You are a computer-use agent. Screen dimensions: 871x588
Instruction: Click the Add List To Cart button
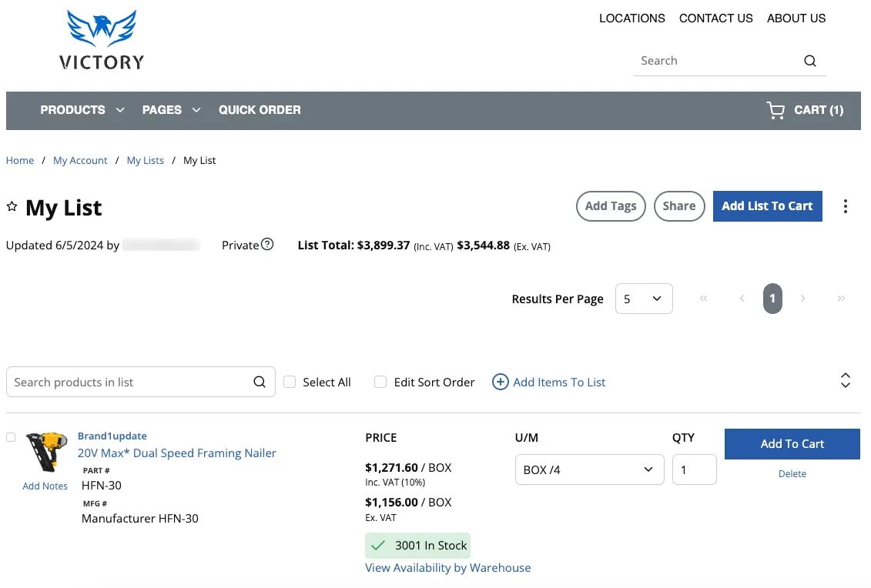click(767, 206)
